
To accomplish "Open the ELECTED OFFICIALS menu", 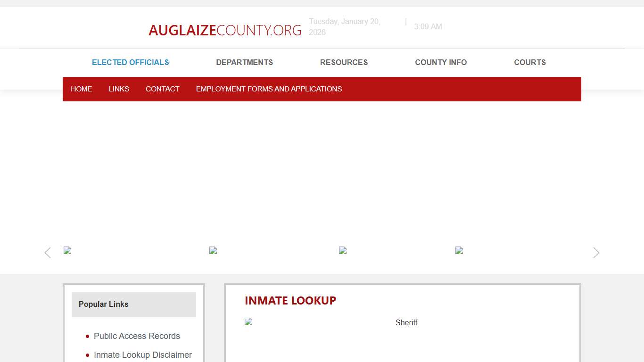I will click(130, 62).
